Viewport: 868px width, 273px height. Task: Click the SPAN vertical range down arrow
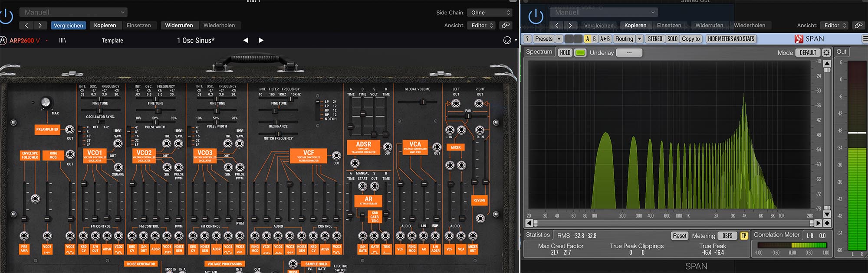(x=827, y=214)
